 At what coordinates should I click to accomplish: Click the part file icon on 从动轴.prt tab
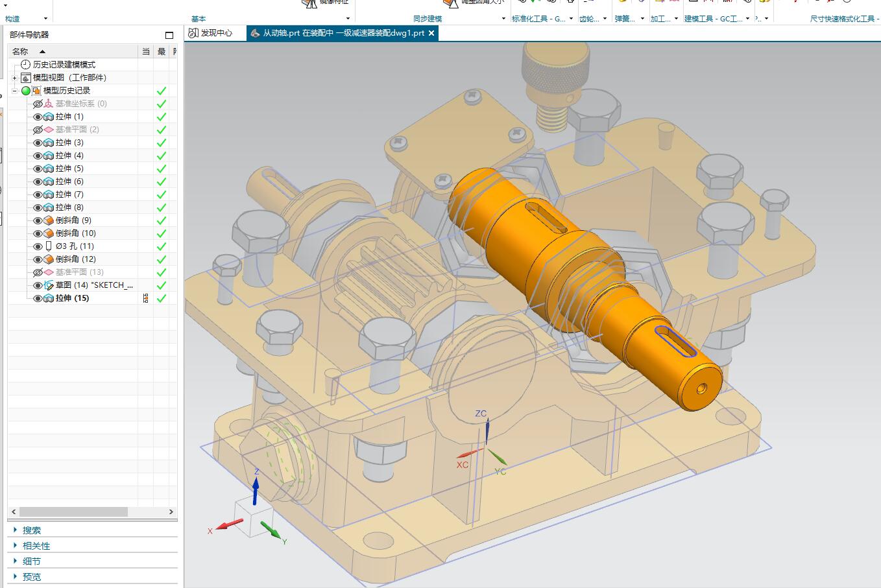click(x=255, y=33)
